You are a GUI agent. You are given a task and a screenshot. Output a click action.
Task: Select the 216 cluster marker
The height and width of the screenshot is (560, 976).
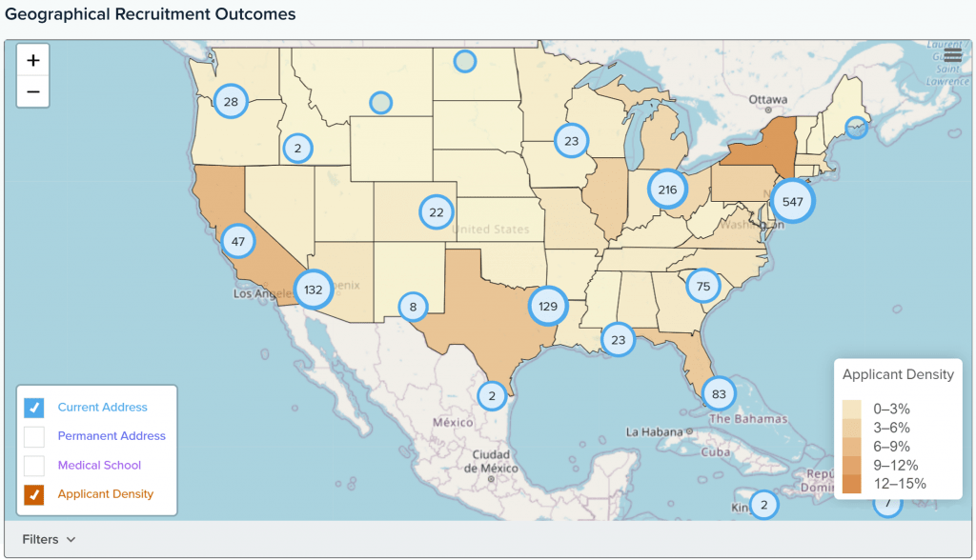(x=667, y=190)
